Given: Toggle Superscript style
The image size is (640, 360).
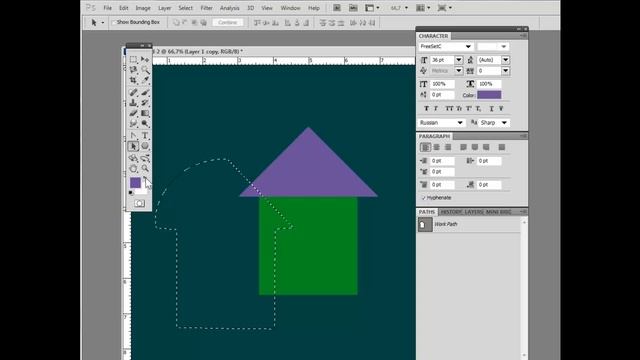Looking at the screenshot, I should tap(469, 109).
